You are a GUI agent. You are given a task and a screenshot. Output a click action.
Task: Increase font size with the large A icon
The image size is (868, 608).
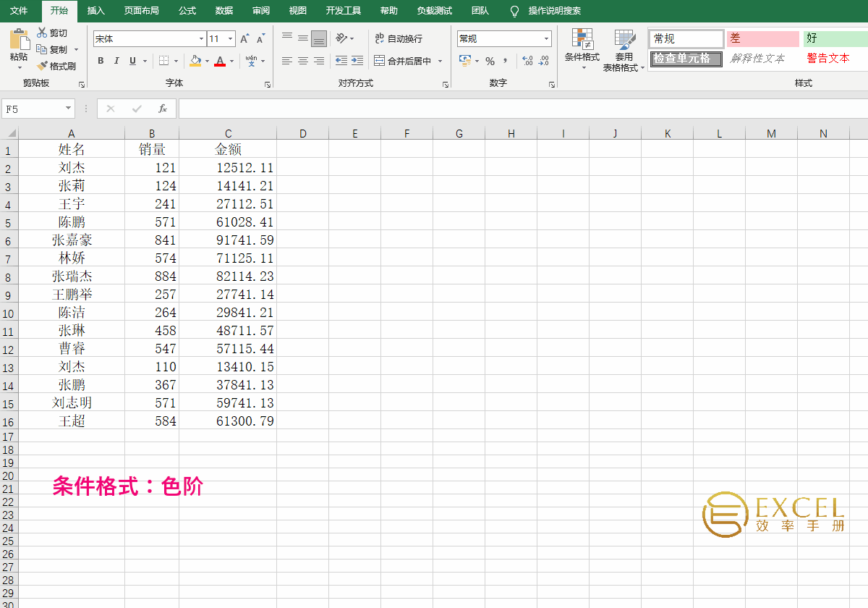244,39
